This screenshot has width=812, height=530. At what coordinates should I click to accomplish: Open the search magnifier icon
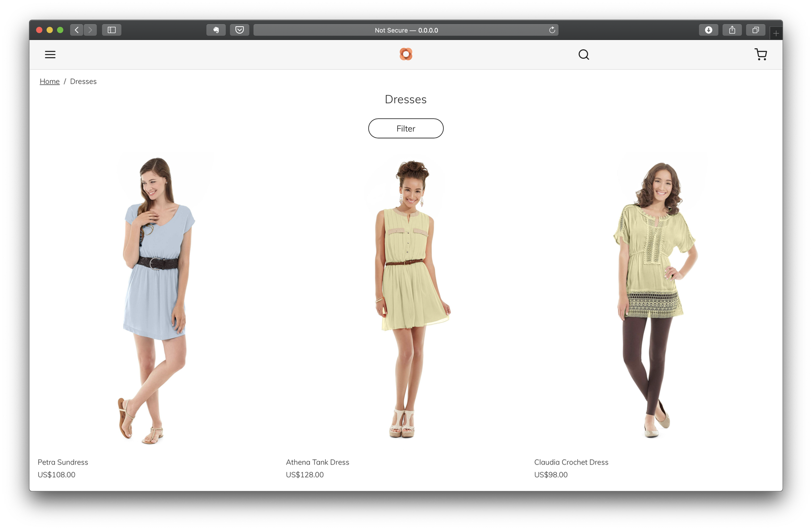point(584,54)
